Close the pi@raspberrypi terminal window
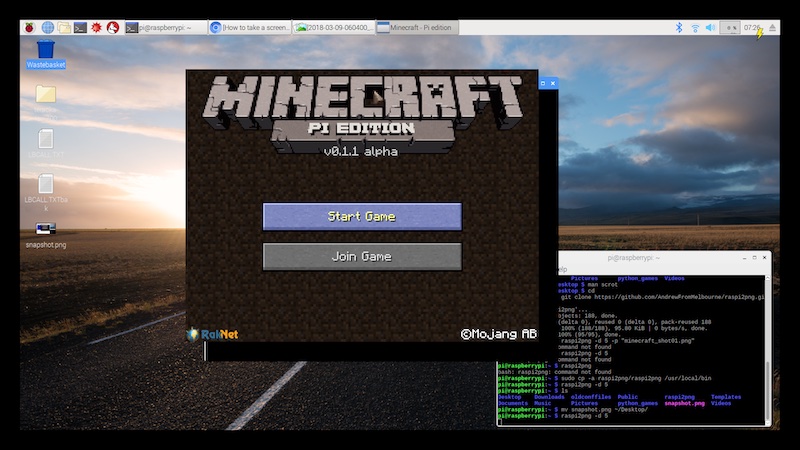Viewport: 800px width, 450px height. 764,258
